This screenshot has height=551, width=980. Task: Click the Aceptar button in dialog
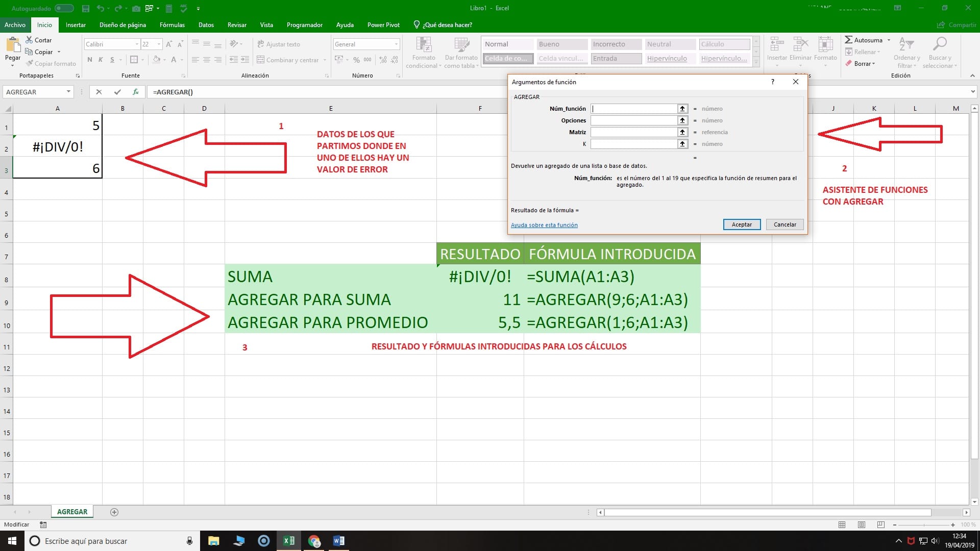tap(742, 224)
